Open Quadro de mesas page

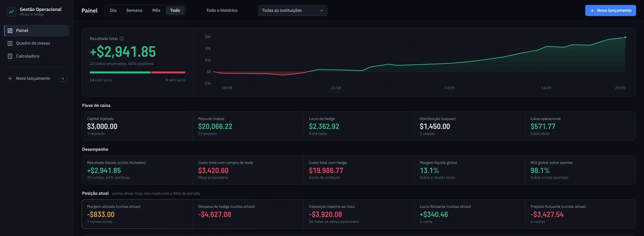pos(37,43)
